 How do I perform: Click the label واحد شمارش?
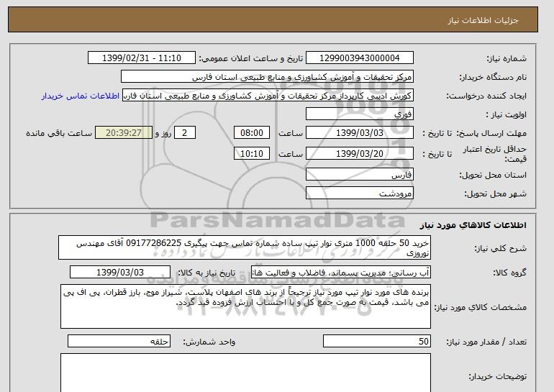coord(209,342)
